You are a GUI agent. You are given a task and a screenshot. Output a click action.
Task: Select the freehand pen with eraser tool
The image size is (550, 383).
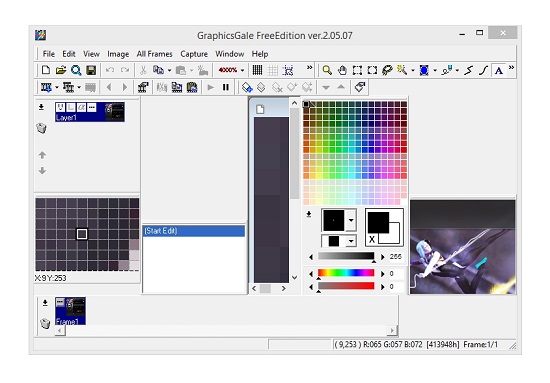(447, 70)
